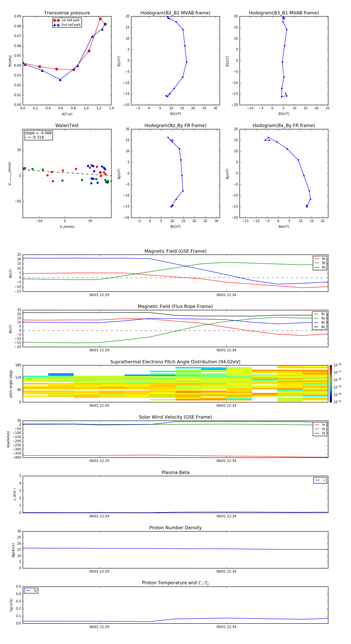
Task: Click the 'Vz' legend entry
Action: (x=320, y=433)
